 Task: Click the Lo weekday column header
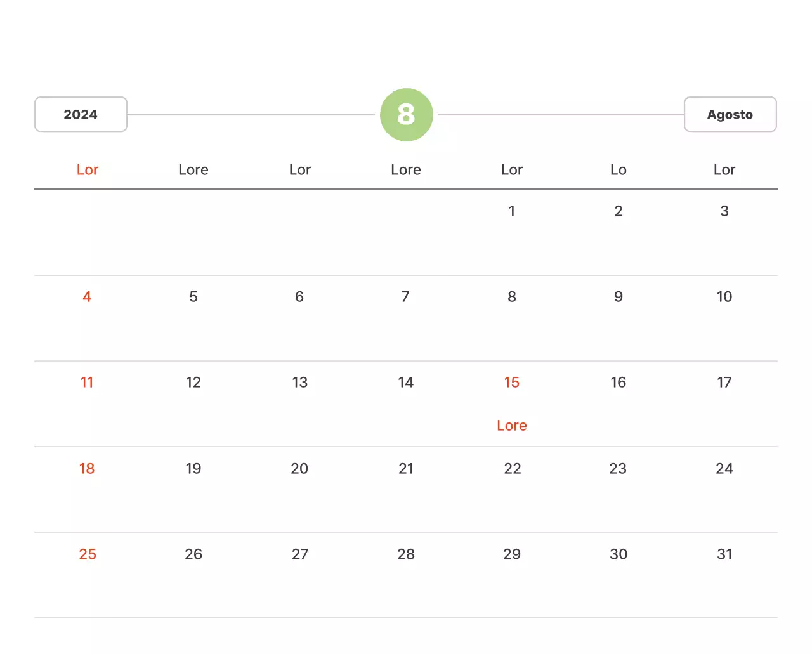coord(619,170)
